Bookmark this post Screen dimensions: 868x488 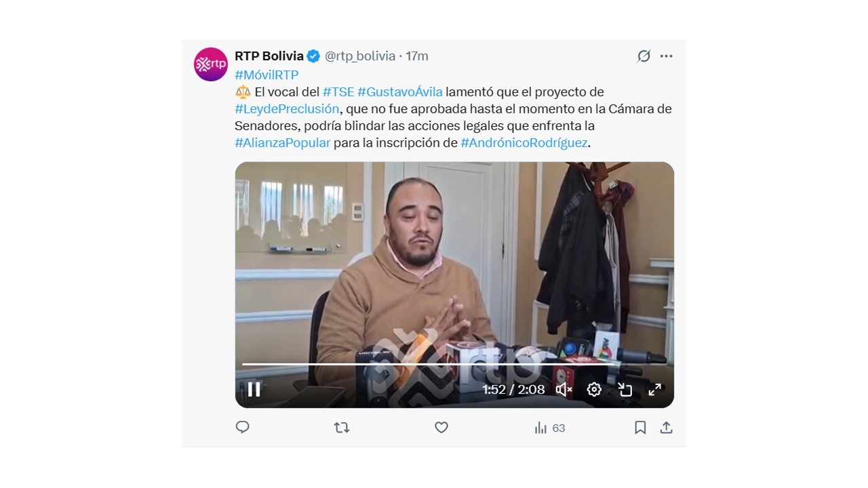(640, 428)
